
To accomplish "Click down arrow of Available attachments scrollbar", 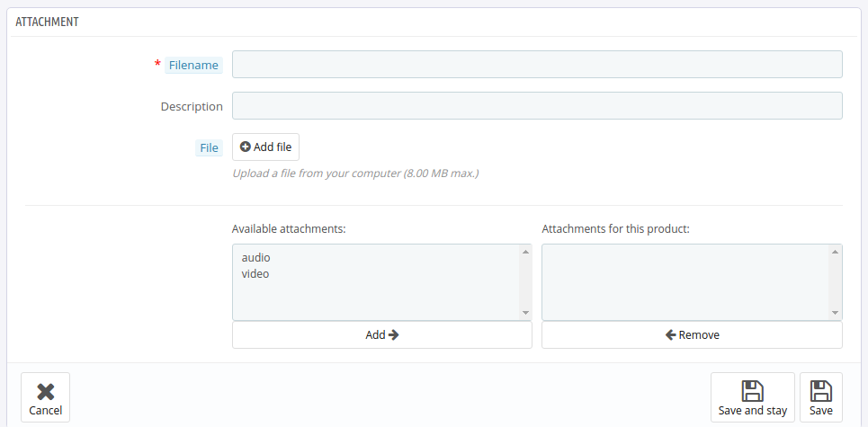I will (525, 313).
